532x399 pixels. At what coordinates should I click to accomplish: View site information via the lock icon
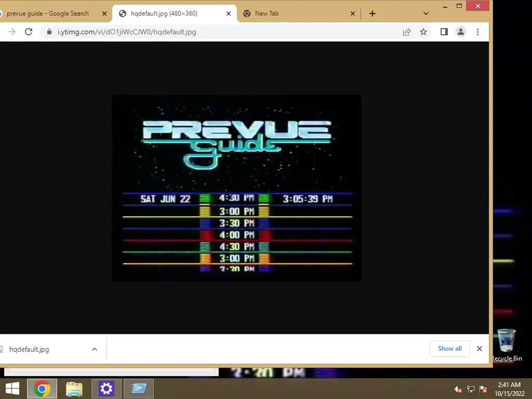click(49, 32)
